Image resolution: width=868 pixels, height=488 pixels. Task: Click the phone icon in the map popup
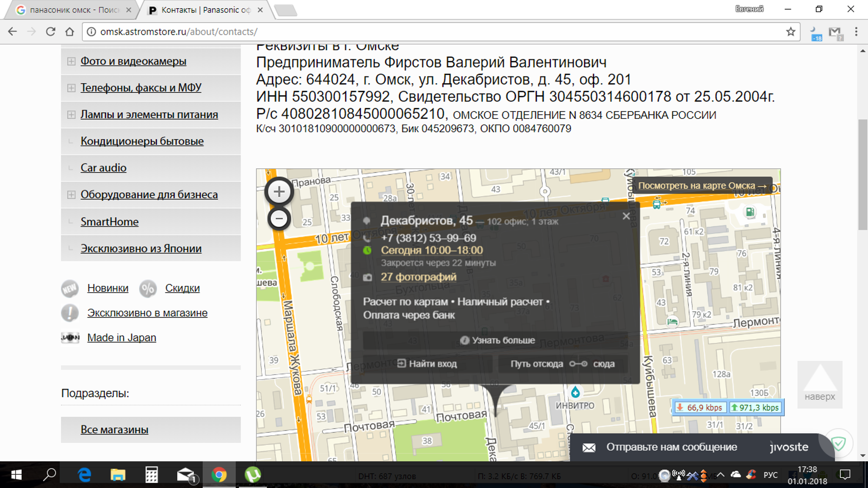367,238
